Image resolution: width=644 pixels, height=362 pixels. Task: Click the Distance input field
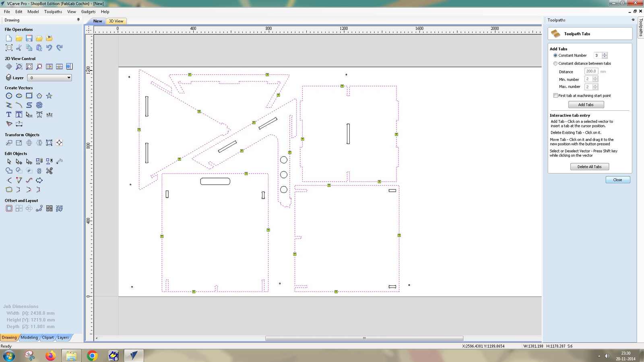[x=591, y=71]
